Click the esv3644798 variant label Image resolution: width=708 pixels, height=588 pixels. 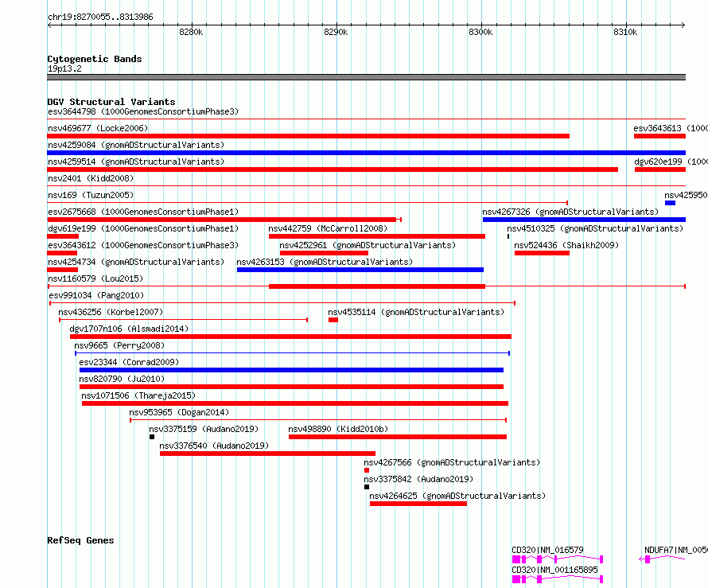click(x=143, y=111)
